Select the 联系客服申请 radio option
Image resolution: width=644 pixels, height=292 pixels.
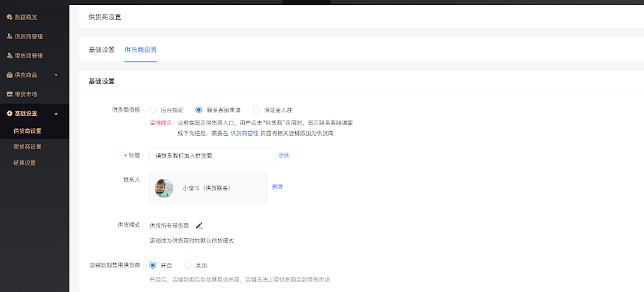click(x=199, y=110)
